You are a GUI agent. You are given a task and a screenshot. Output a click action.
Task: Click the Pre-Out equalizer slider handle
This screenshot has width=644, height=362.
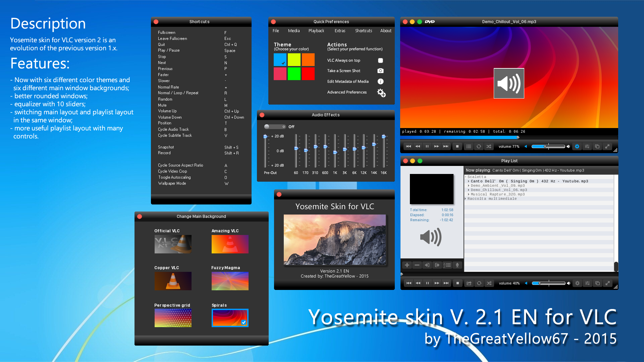[265, 136]
